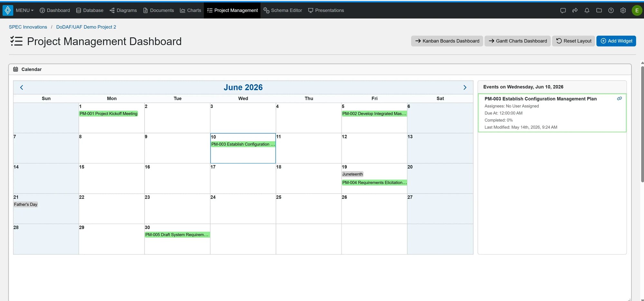Go to Kanban Boards Dashboard

coord(447,41)
